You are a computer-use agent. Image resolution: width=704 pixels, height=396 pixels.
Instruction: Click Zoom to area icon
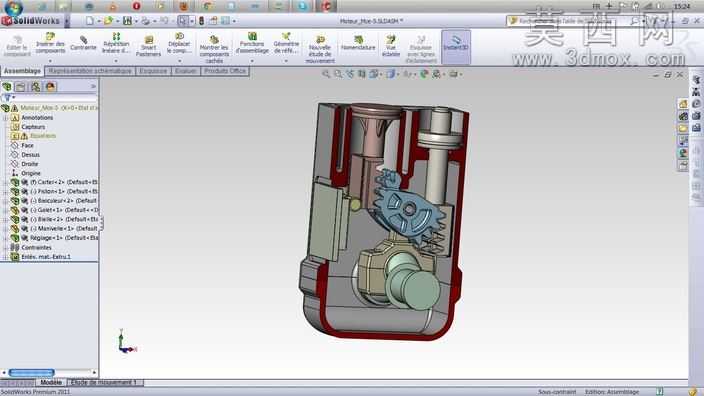tap(338, 74)
